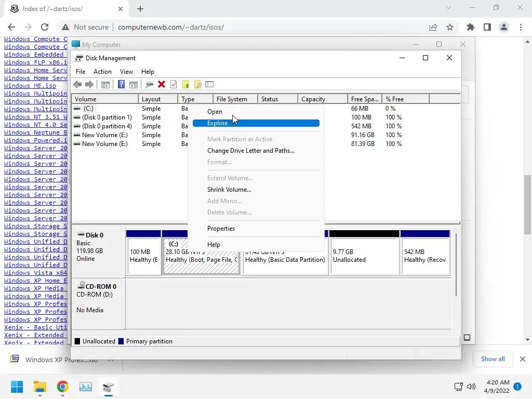Choose Open from the context menu
532x399 pixels.
click(256, 112)
